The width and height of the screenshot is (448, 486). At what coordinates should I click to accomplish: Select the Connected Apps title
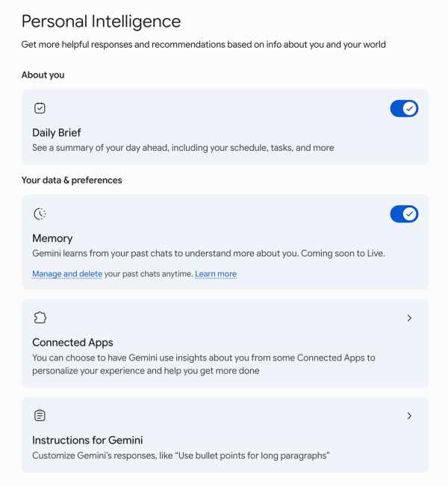[x=72, y=343]
